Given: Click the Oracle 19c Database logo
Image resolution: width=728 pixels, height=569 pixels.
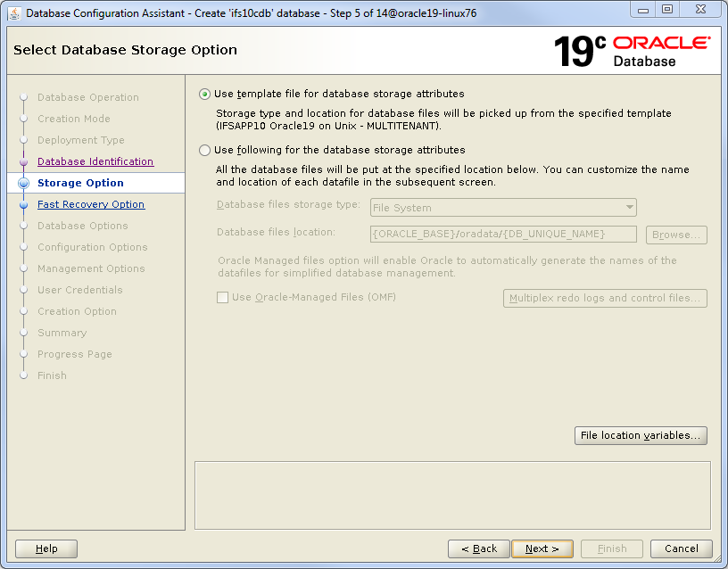Looking at the screenshot, I should [632, 52].
